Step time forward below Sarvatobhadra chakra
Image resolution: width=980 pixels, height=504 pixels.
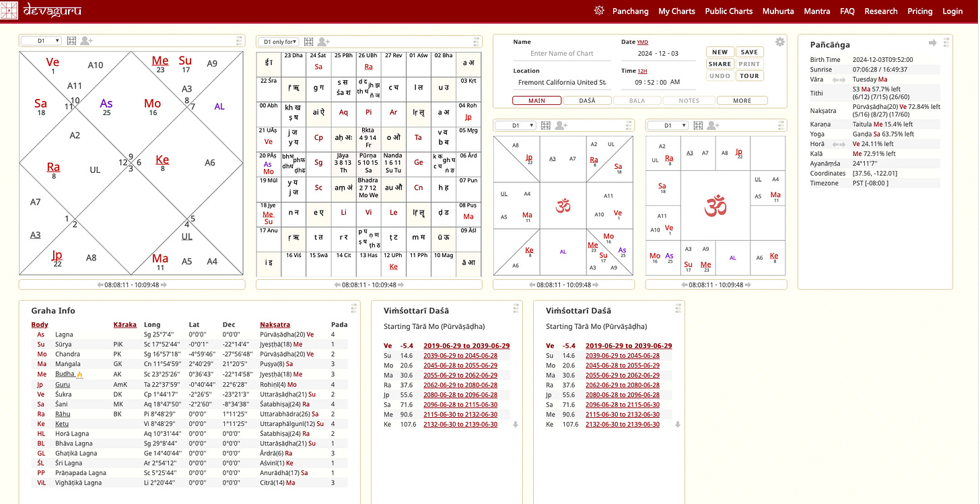(x=400, y=285)
